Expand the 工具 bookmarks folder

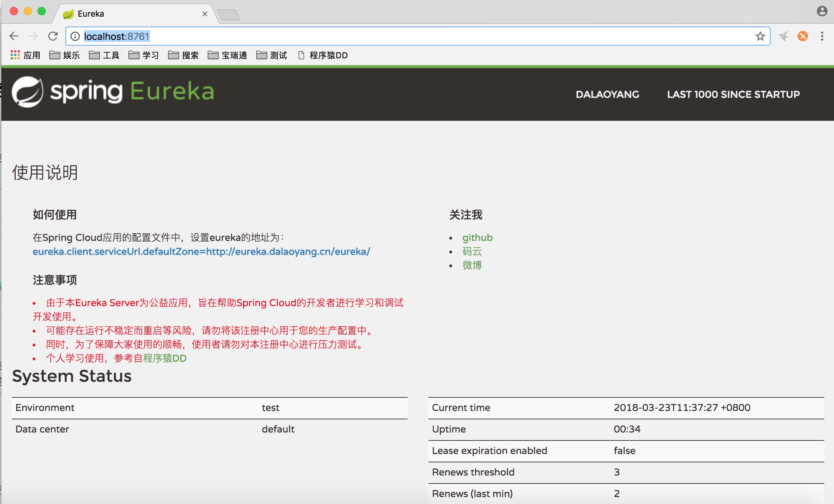click(104, 55)
